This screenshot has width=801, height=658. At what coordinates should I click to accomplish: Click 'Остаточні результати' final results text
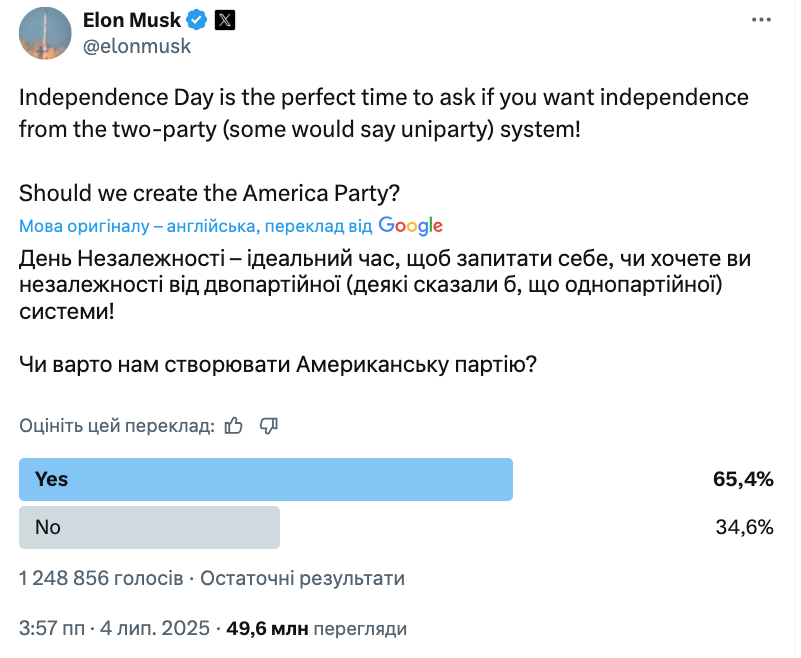click(302, 578)
